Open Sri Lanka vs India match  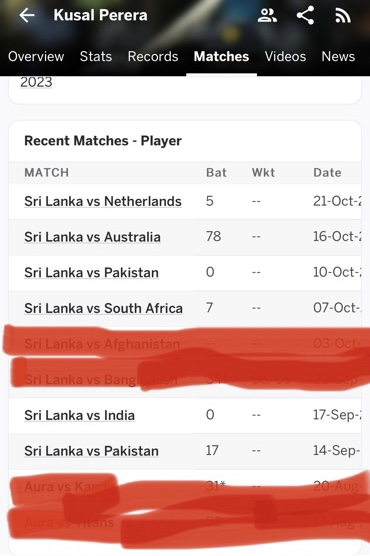tap(79, 415)
